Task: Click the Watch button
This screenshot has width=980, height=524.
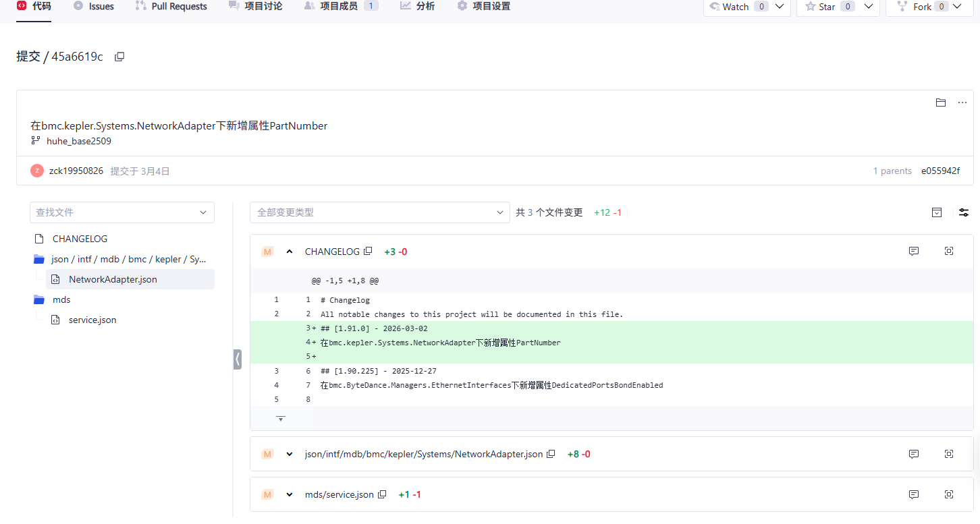Action: click(x=729, y=7)
